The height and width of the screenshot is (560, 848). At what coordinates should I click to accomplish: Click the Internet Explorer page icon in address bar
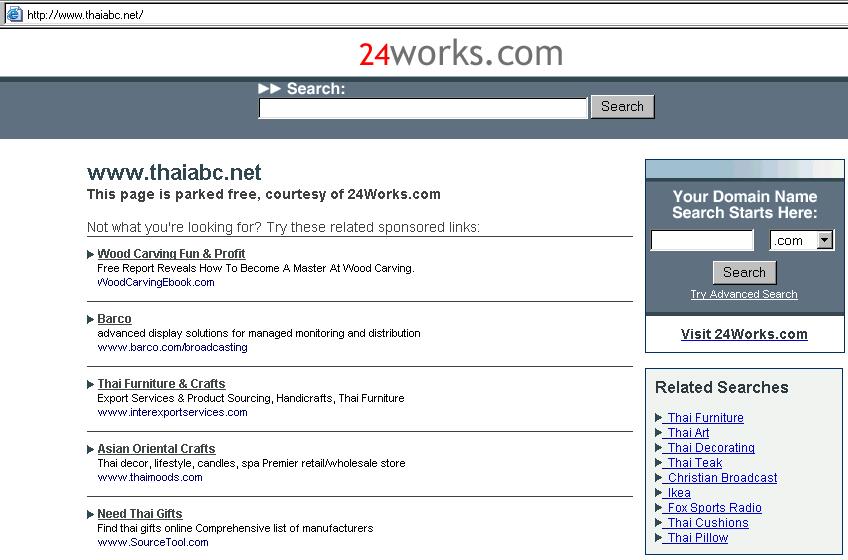point(14,15)
